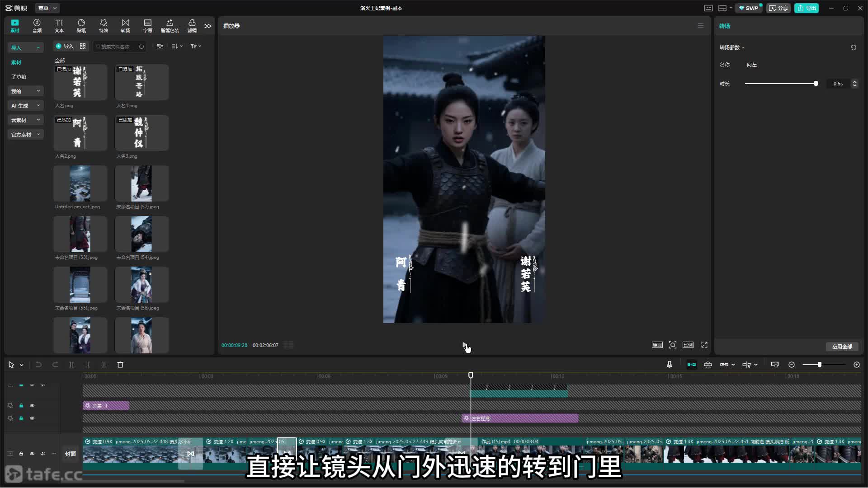Open the media filter dropdown

[x=196, y=46]
